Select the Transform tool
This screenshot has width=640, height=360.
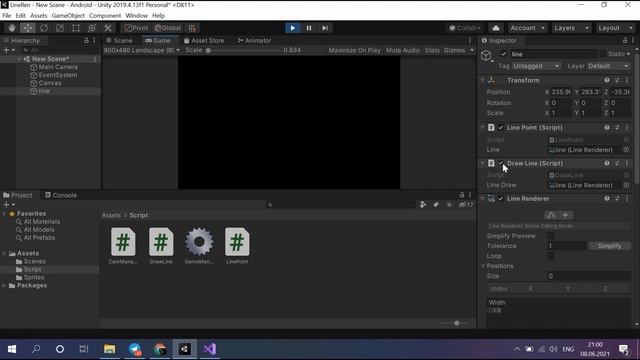(92, 28)
